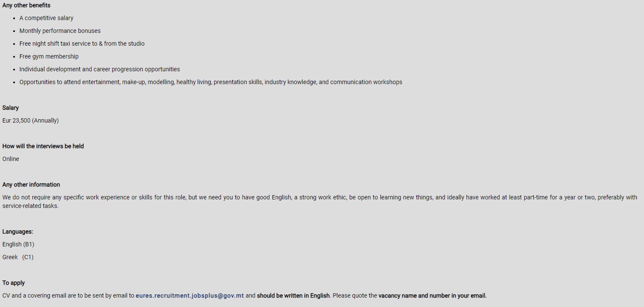Viewport: 644px width, 307px height.
Task: Select the 'Greek (C1)' language line
Action: point(18,257)
